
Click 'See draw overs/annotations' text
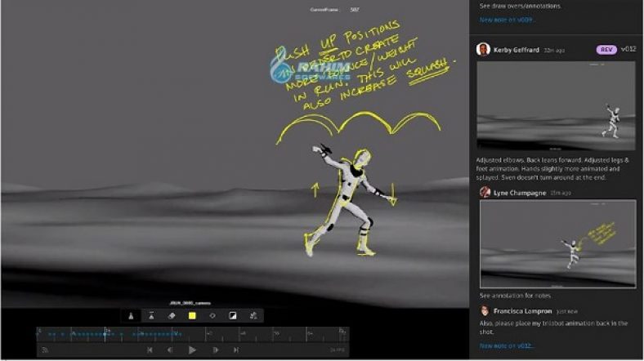520,7
